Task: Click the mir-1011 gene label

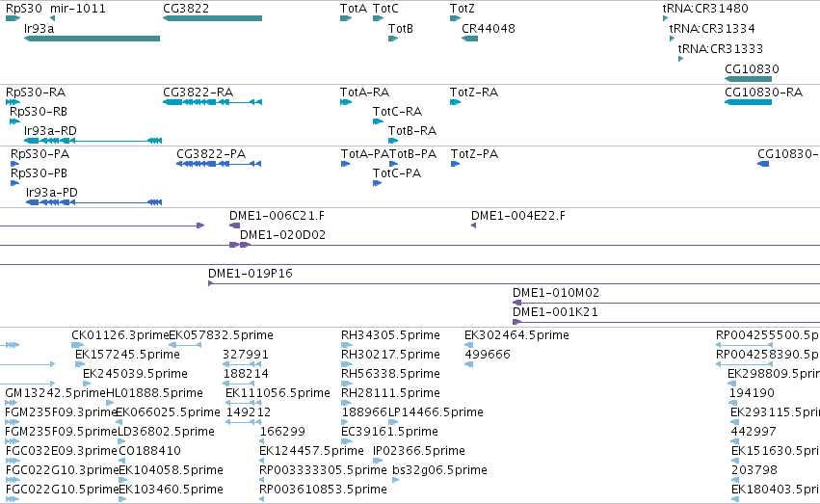Action: [78, 9]
